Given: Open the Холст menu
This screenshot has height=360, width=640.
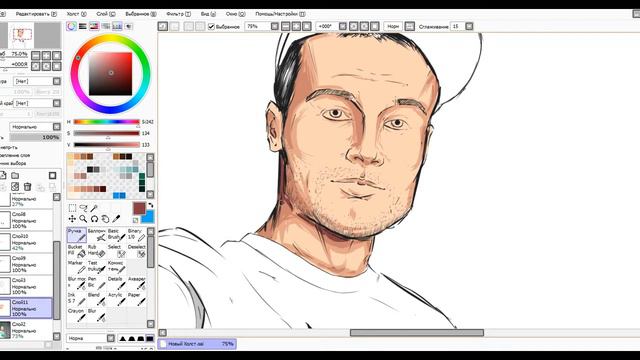Looking at the screenshot, I should pyautogui.click(x=76, y=14).
